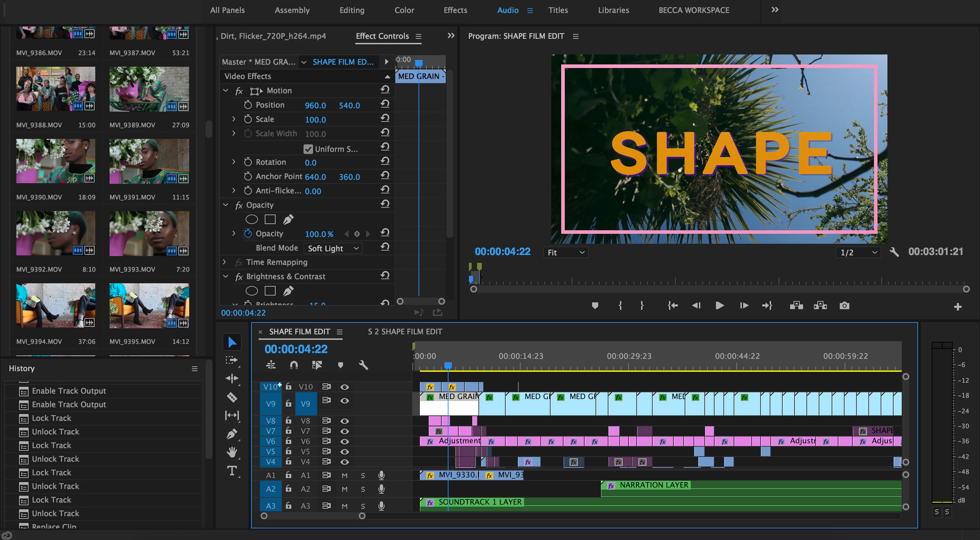Viewport: 980px width, 540px height.
Task: Mute audio track A2
Action: tap(344, 489)
